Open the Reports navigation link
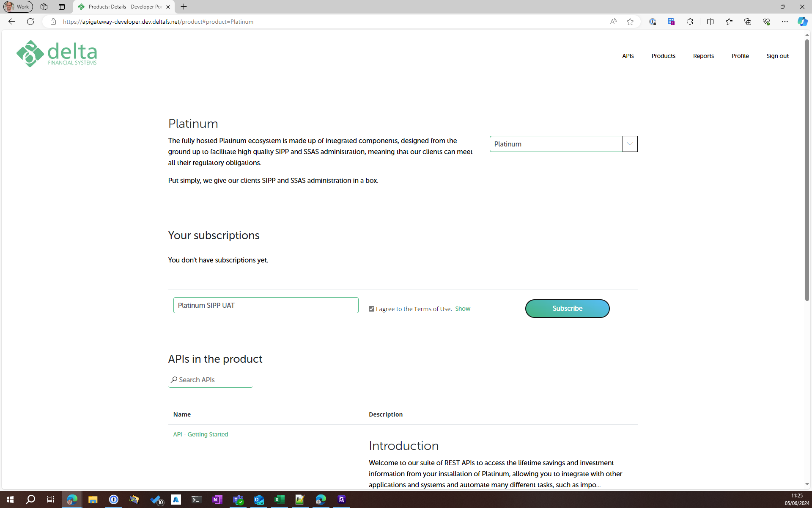 point(703,56)
